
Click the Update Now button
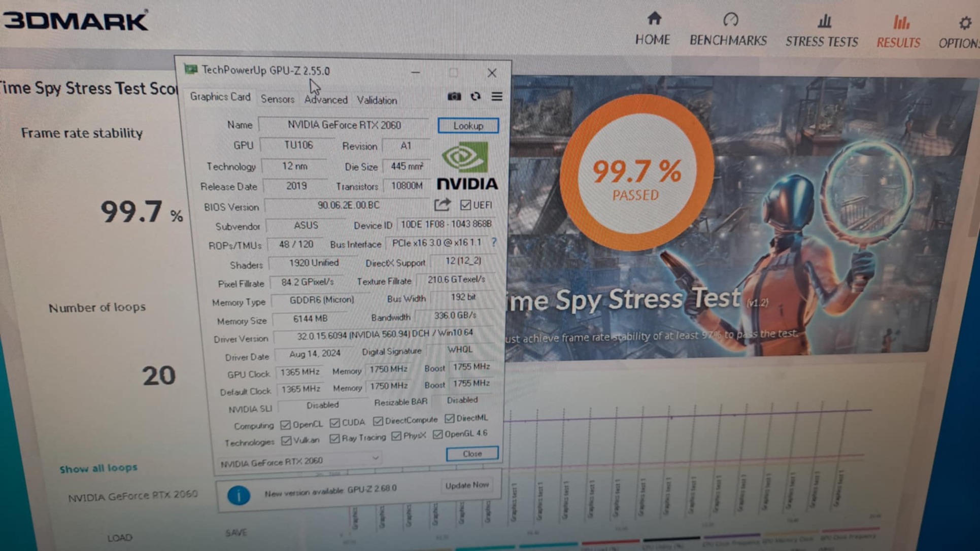click(x=466, y=486)
